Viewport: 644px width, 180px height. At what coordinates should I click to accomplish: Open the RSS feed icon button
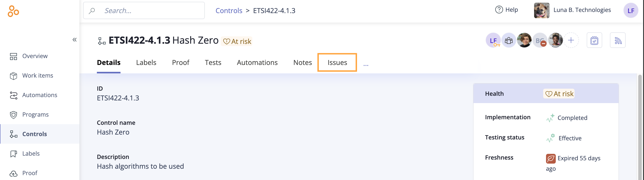point(617,40)
